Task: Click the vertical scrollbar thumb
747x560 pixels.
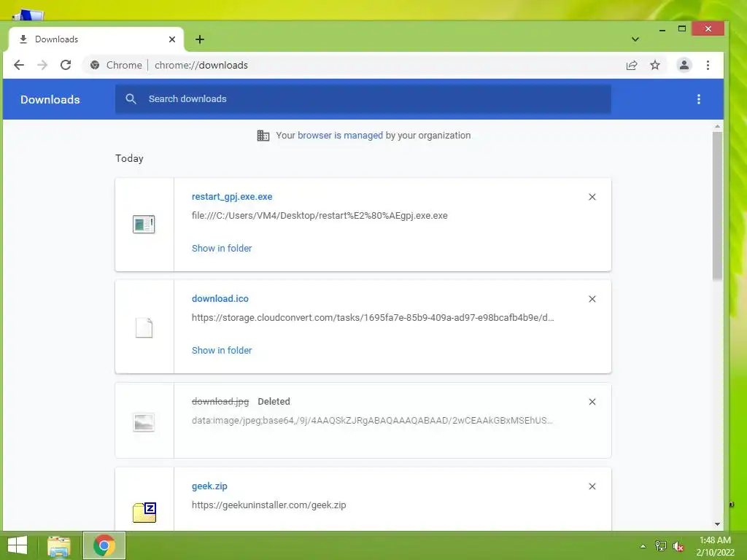Action: (x=717, y=206)
